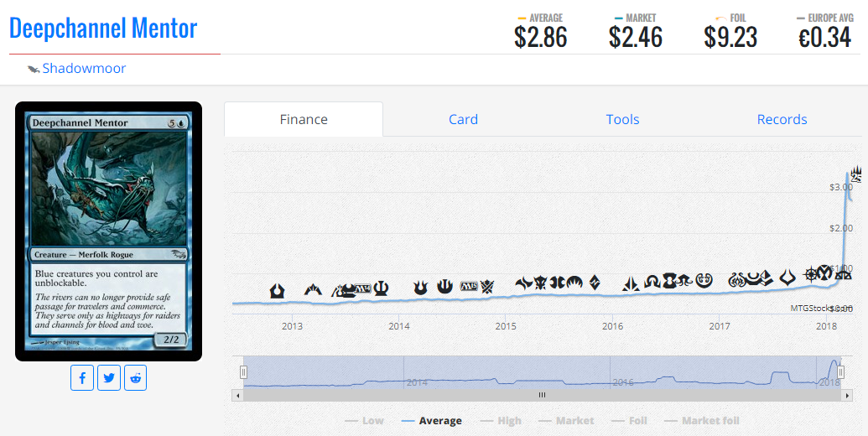Click the Eldritch Moon tentacle set marker
This screenshot has height=436, width=868.
684,282
